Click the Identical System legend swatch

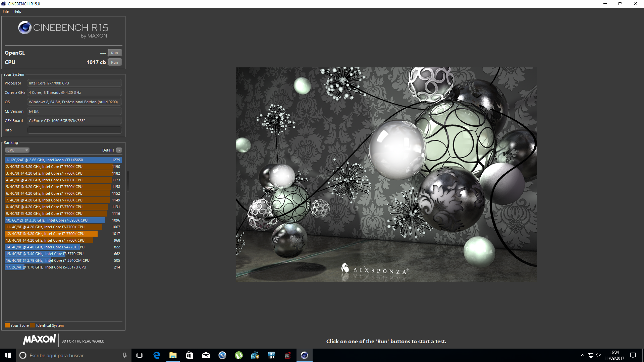(x=33, y=325)
